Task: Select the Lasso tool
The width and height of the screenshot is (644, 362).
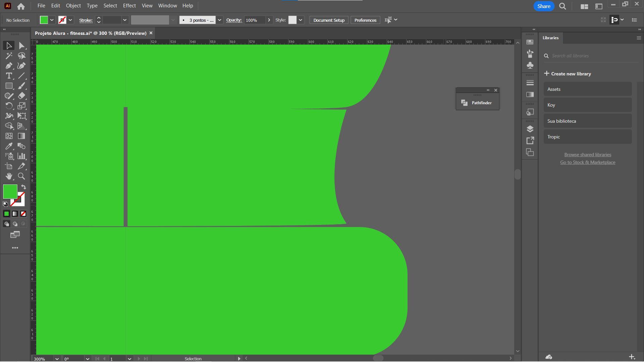Action: pos(22,56)
